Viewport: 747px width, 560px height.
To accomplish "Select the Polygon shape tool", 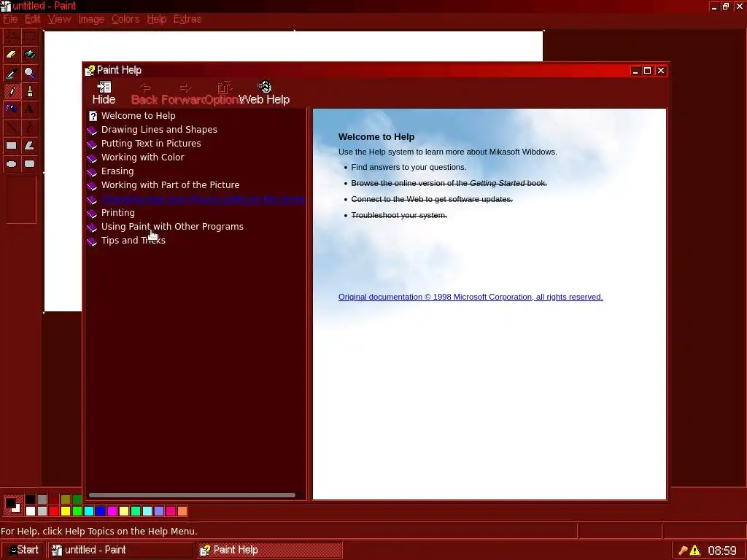I will pos(29,145).
